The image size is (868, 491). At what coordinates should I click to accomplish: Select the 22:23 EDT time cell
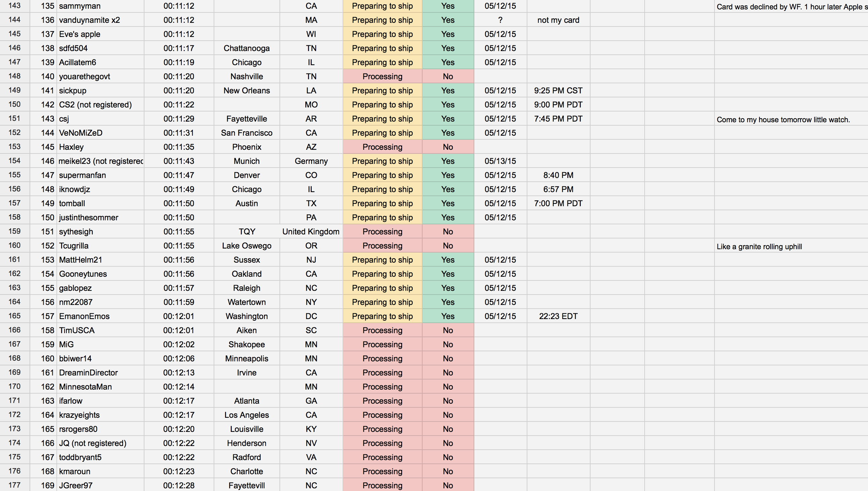coord(558,316)
